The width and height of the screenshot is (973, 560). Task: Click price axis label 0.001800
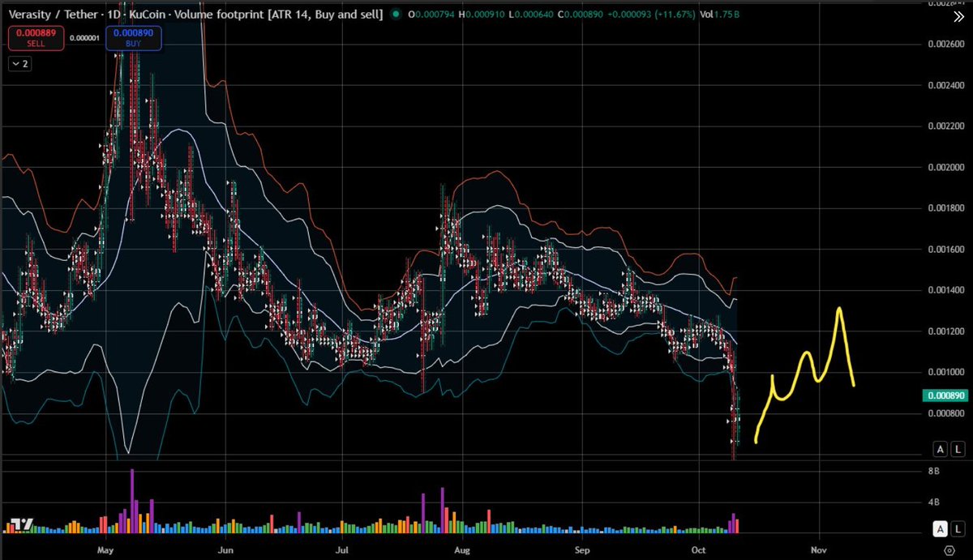point(945,209)
